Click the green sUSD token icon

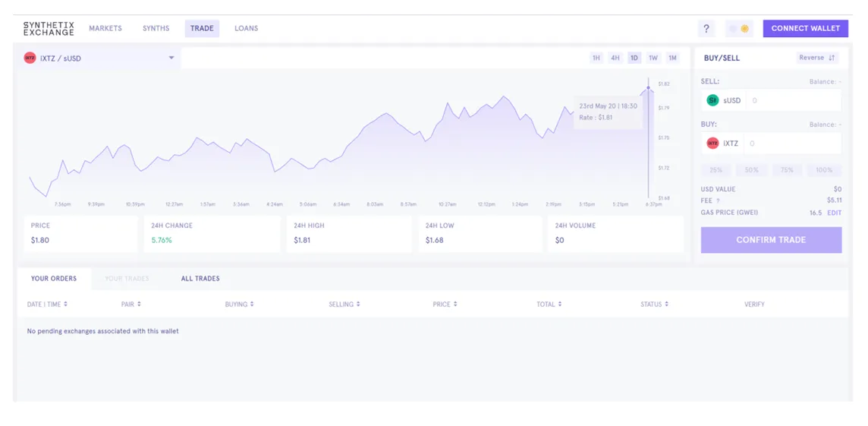tap(712, 100)
